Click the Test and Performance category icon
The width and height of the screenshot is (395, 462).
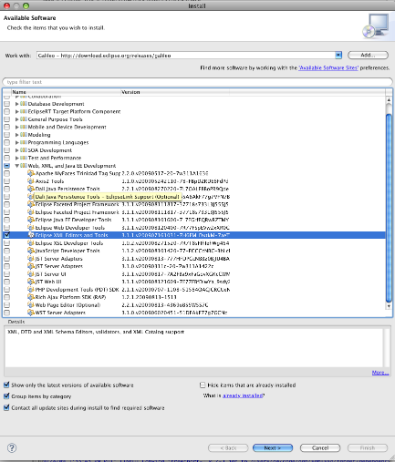(x=23, y=158)
